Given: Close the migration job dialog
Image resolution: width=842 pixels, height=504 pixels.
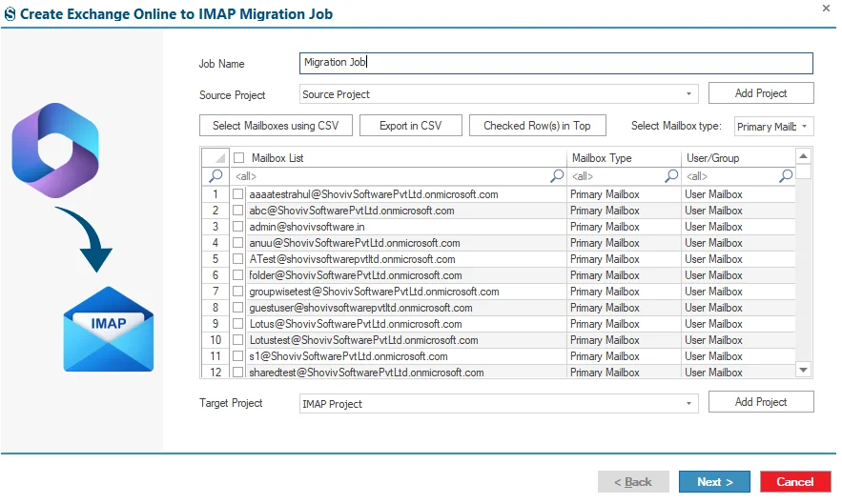Looking at the screenshot, I should 826,8.
